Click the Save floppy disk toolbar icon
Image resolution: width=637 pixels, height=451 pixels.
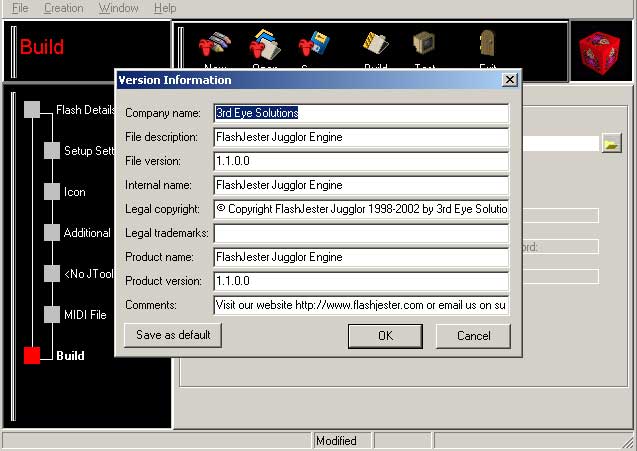click(314, 44)
